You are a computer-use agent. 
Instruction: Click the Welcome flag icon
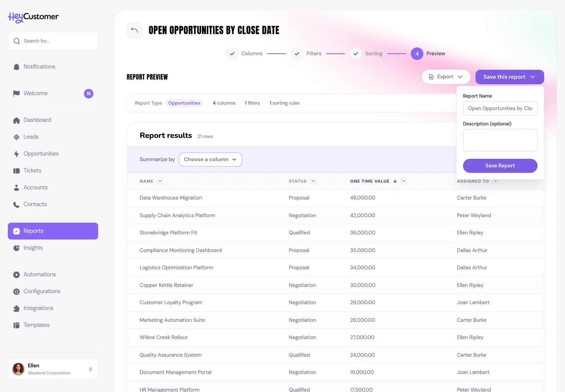click(x=16, y=94)
